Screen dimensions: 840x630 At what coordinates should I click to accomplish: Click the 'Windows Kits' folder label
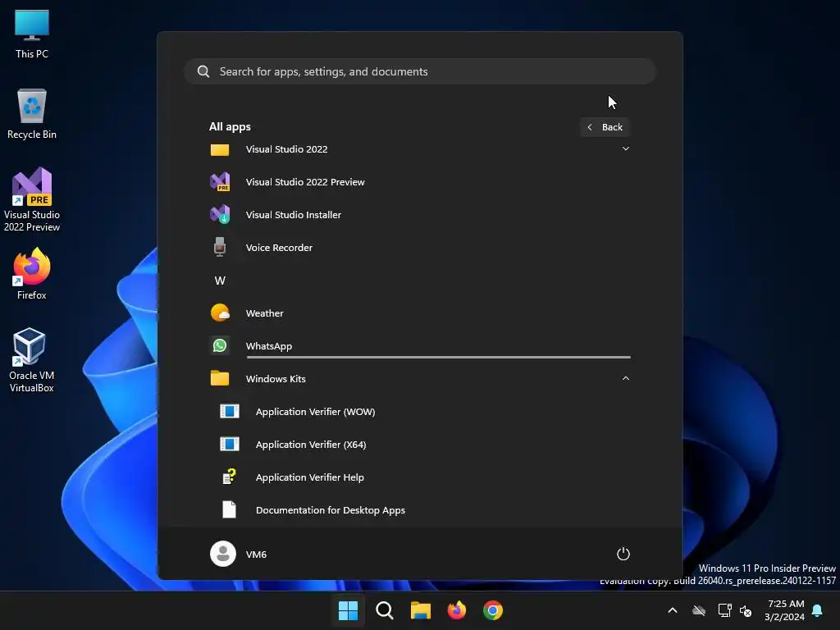click(276, 379)
